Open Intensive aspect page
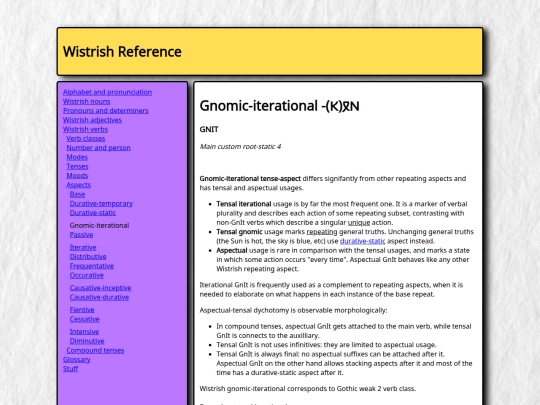Screen dimensions: 540x405 coord(84,332)
